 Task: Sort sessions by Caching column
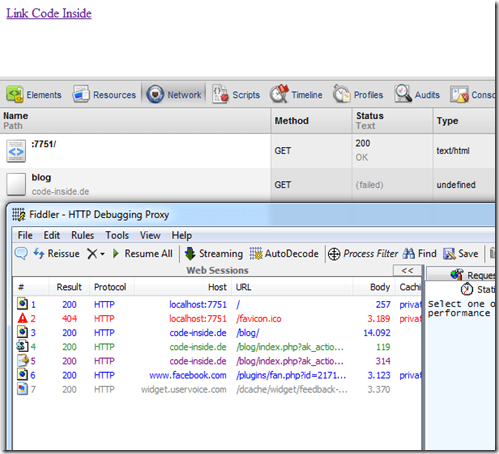point(409,287)
